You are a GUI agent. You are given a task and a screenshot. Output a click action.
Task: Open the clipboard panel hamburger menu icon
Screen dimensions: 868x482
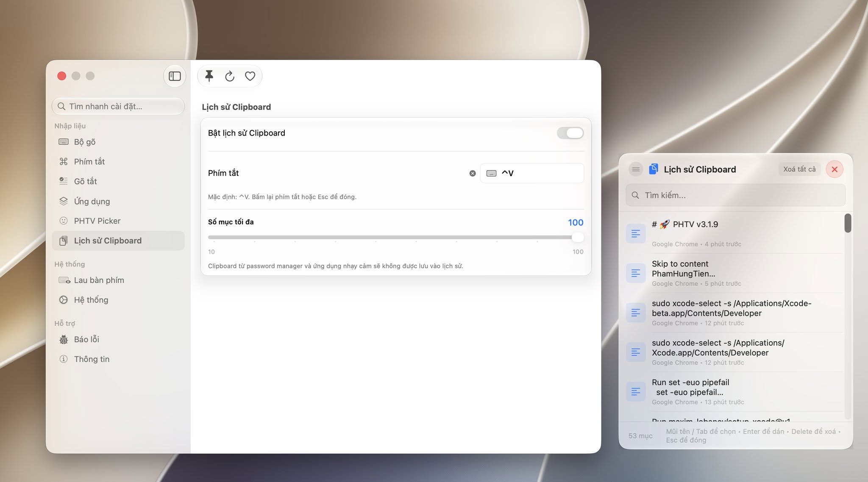[x=636, y=169]
